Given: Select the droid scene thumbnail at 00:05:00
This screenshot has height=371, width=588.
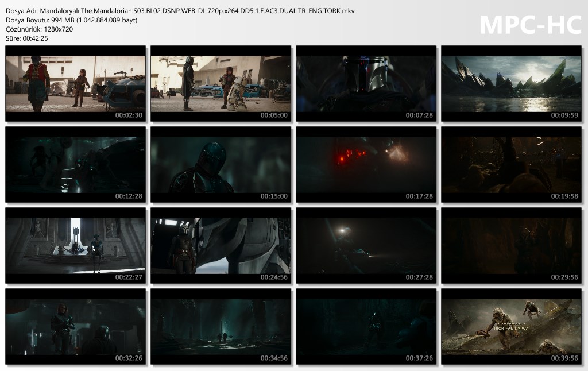Looking at the screenshot, I should coord(221,84).
